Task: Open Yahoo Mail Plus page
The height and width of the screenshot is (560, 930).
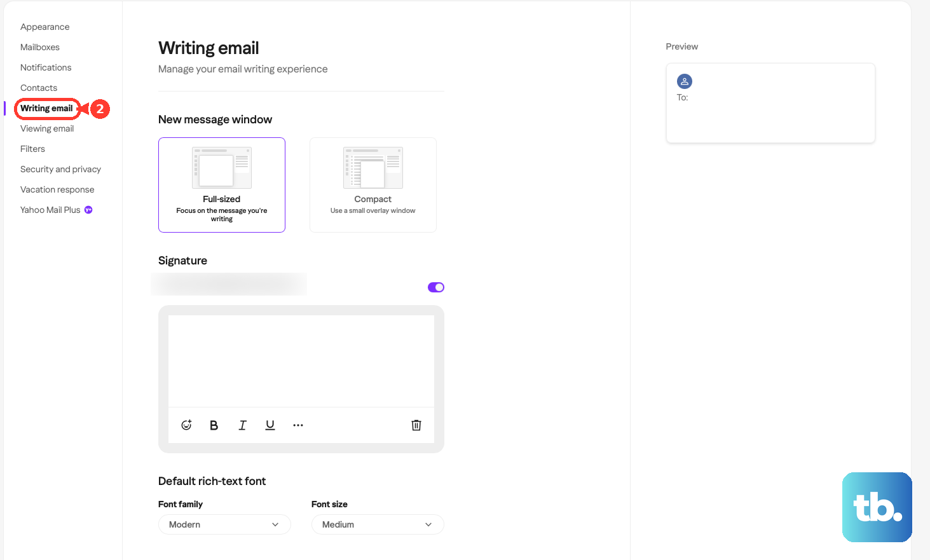Action: (50, 210)
